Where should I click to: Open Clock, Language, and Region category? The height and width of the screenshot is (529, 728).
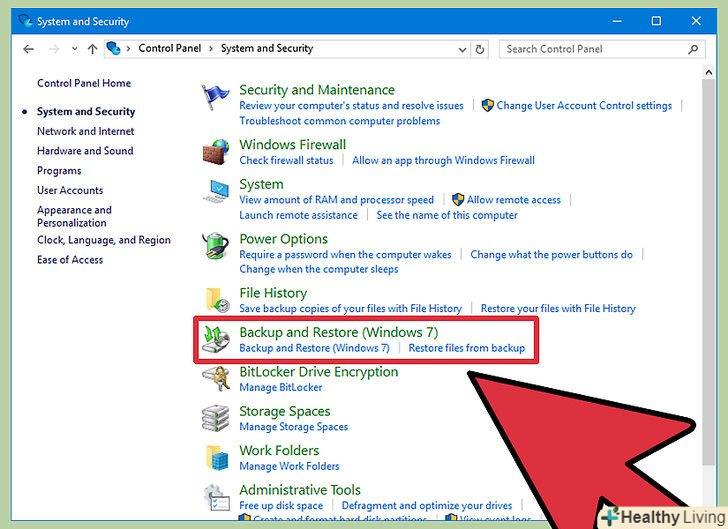pos(104,240)
